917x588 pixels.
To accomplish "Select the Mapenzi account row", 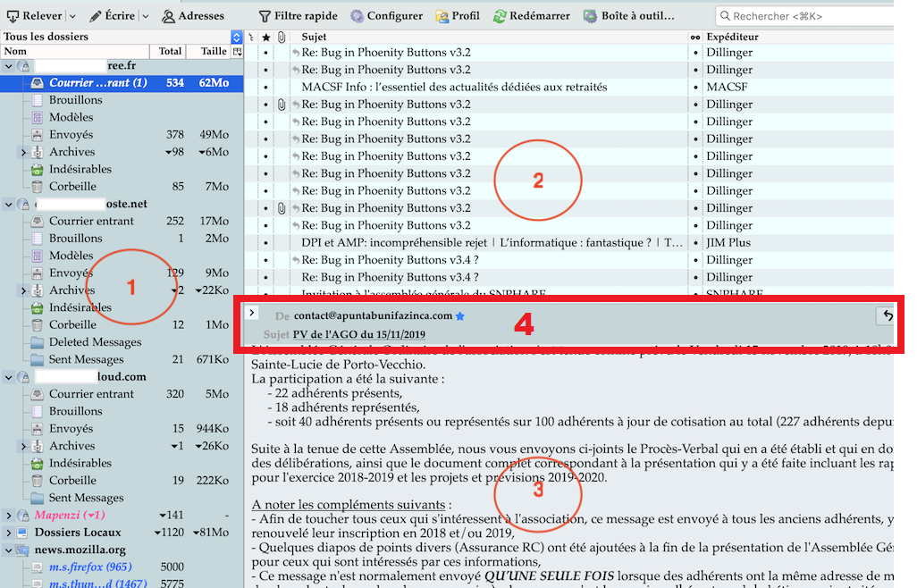I will 122,515.
